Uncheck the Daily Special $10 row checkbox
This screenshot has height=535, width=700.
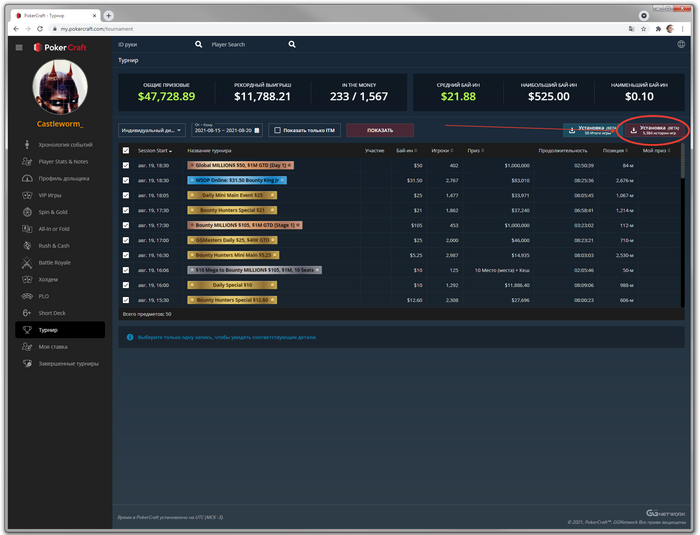126,285
